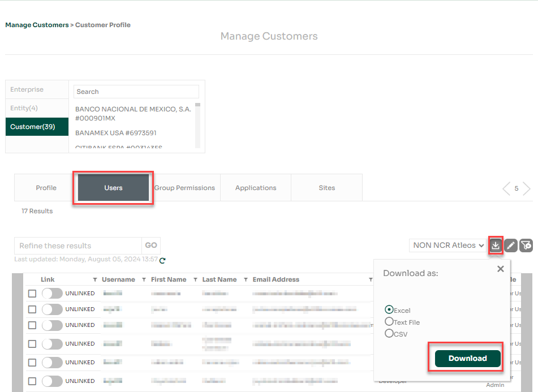
Task: Select the CSV download format
Action: [390, 334]
